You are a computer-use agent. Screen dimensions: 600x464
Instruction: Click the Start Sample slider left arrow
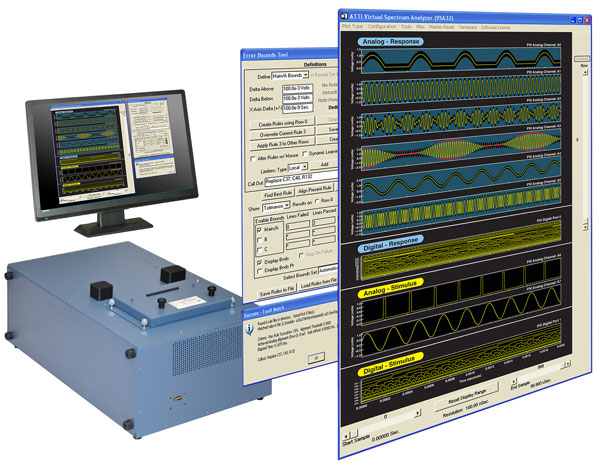(346, 436)
